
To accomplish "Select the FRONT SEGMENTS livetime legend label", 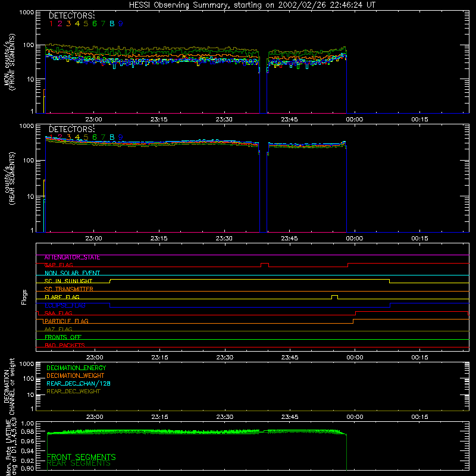I will [82, 457].
